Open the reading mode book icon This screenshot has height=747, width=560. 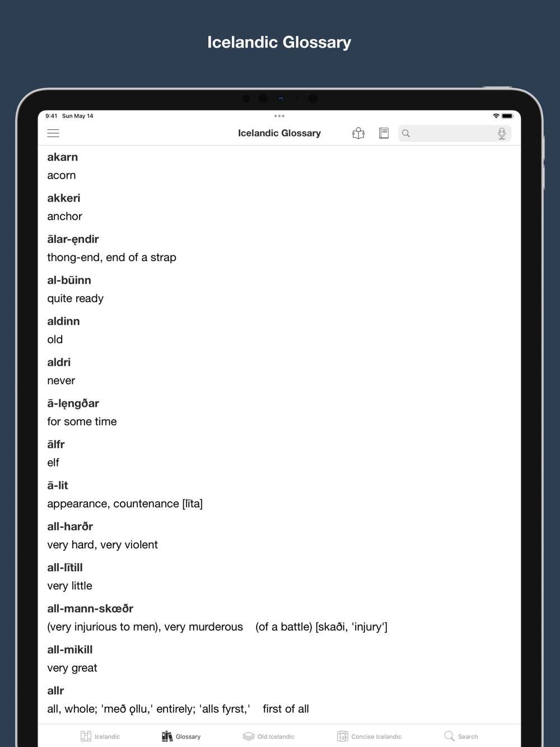358,133
